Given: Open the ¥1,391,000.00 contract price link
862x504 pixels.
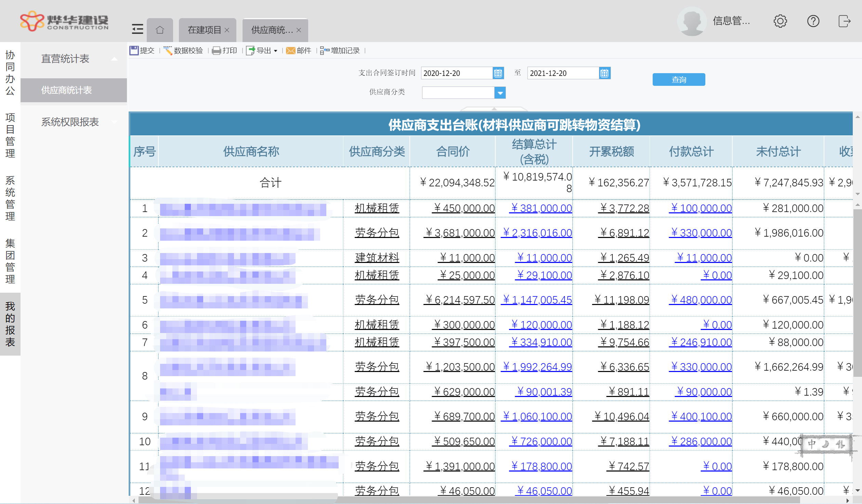Looking at the screenshot, I should [x=459, y=466].
